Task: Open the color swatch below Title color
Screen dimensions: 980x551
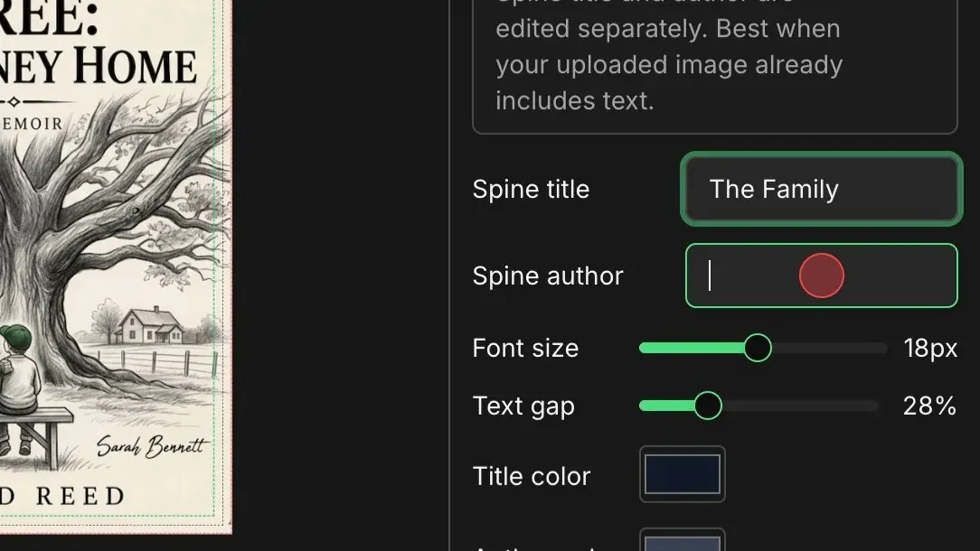Action: 683,540
